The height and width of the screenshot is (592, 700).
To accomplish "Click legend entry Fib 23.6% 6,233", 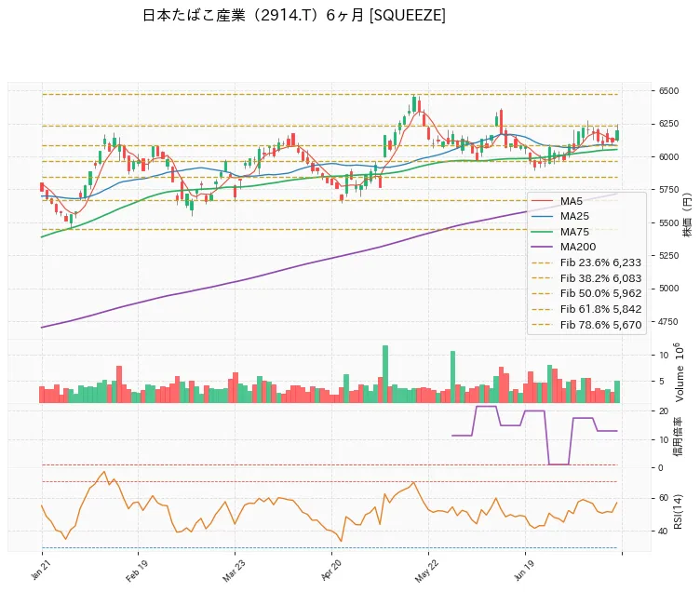I will click(586, 262).
